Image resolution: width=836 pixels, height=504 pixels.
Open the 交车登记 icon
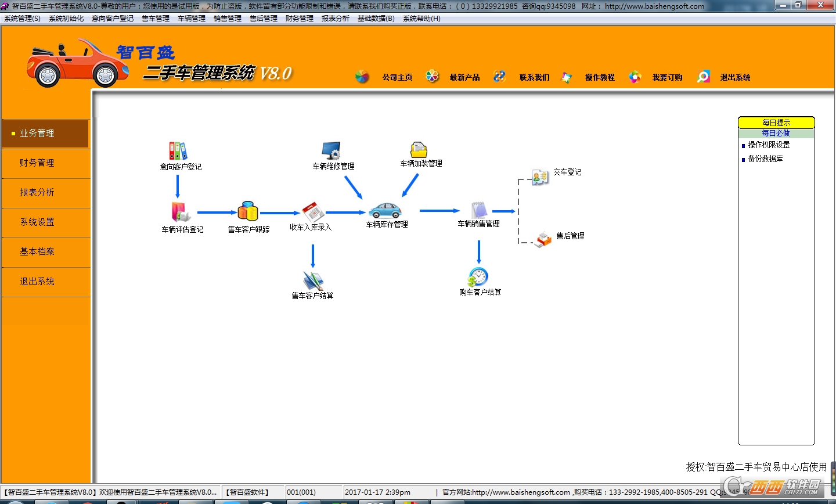540,177
